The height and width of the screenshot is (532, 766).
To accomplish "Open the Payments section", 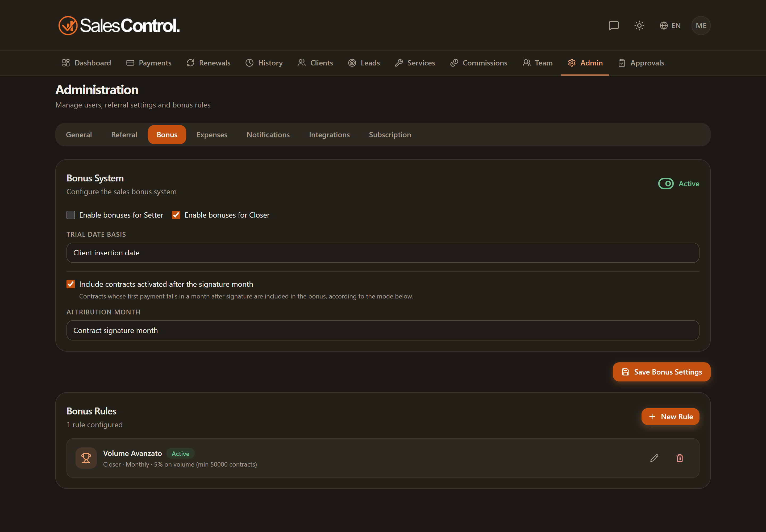I will 149,63.
